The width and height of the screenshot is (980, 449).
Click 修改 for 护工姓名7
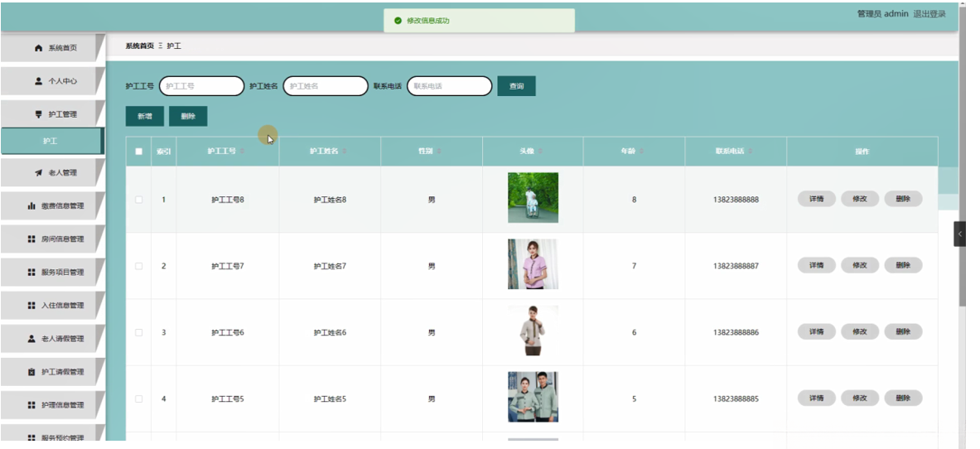[860, 265]
